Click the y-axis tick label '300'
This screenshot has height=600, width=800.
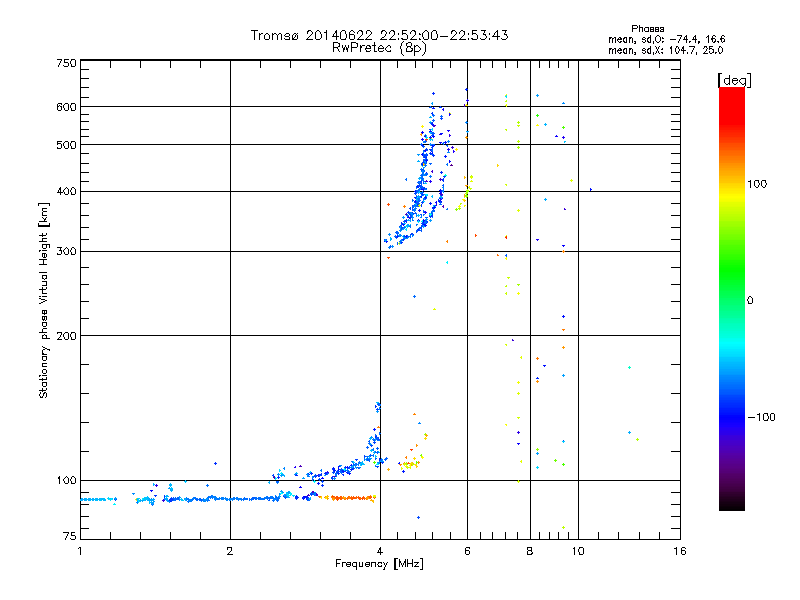click(x=67, y=252)
